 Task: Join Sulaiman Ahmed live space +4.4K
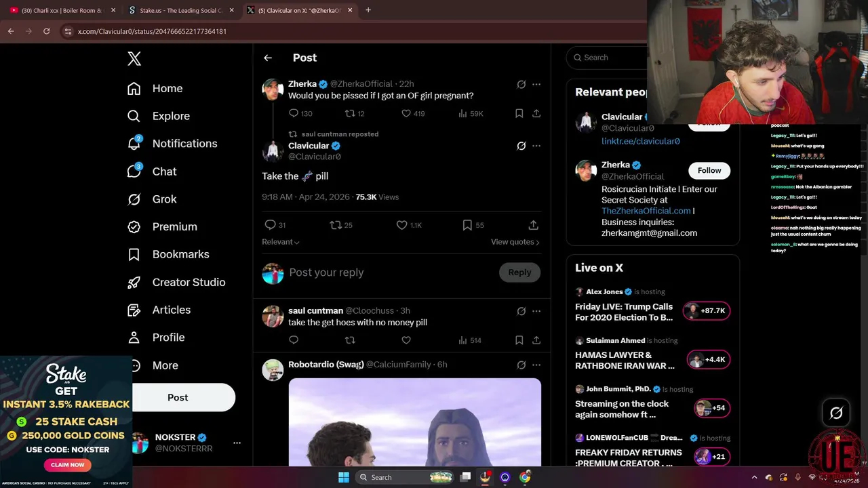709,359
